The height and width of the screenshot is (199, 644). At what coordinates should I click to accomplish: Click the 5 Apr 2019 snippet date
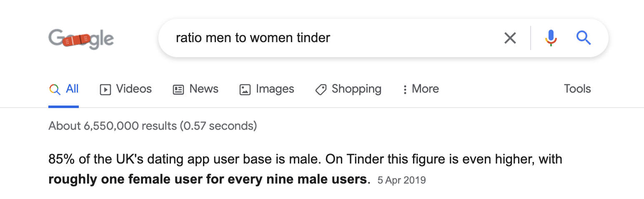(x=402, y=180)
